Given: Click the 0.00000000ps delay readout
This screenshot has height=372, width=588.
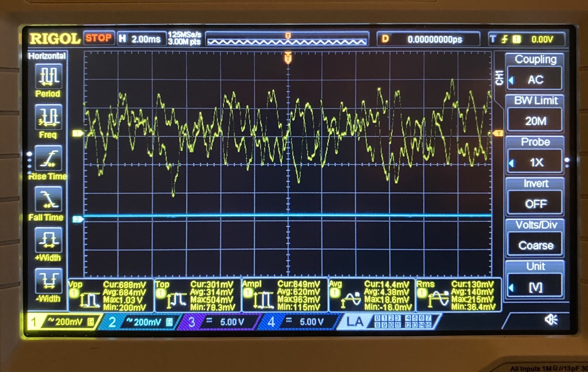Looking at the screenshot, I should pyautogui.click(x=435, y=39).
